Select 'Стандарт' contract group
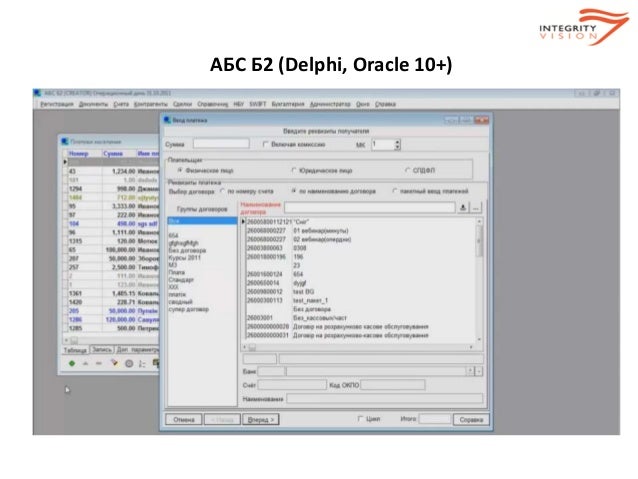 pyautogui.click(x=181, y=280)
